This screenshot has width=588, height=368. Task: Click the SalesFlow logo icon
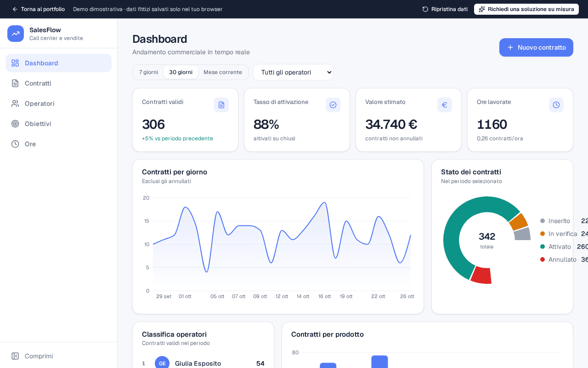[16, 34]
